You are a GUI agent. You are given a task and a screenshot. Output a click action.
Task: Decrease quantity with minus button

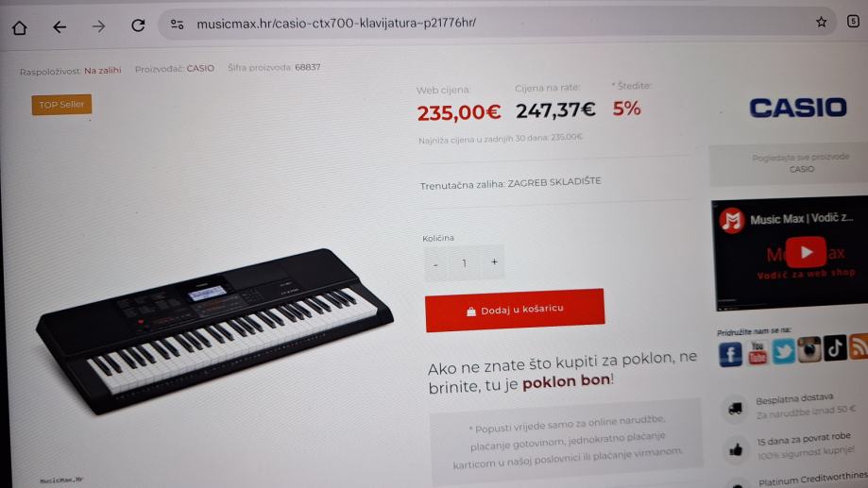point(435,264)
